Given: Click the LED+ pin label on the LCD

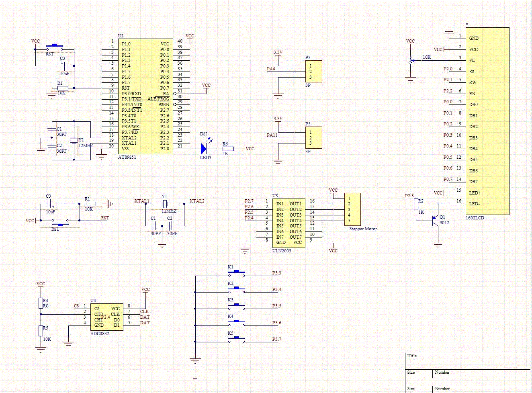Looking at the screenshot, I should 475,193.
